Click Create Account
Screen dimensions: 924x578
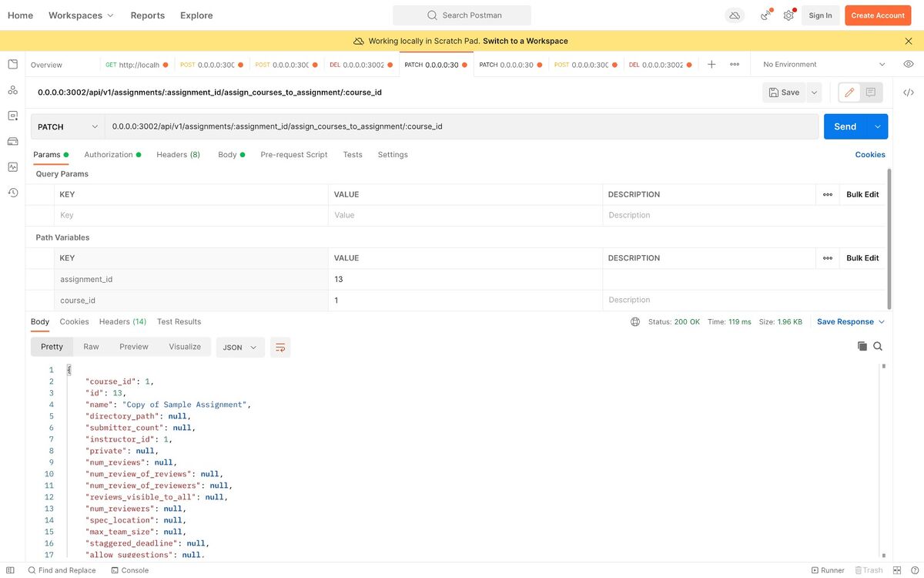pyautogui.click(x=878, y=15)
